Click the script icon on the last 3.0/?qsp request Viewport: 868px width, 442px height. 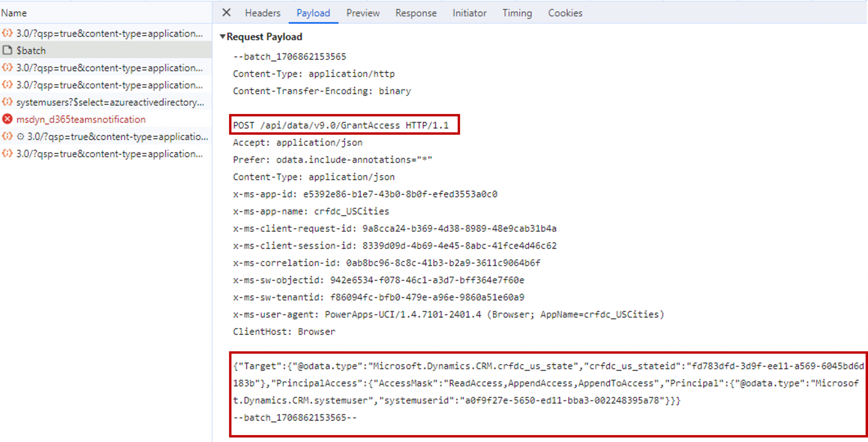(x=7, y=154)
